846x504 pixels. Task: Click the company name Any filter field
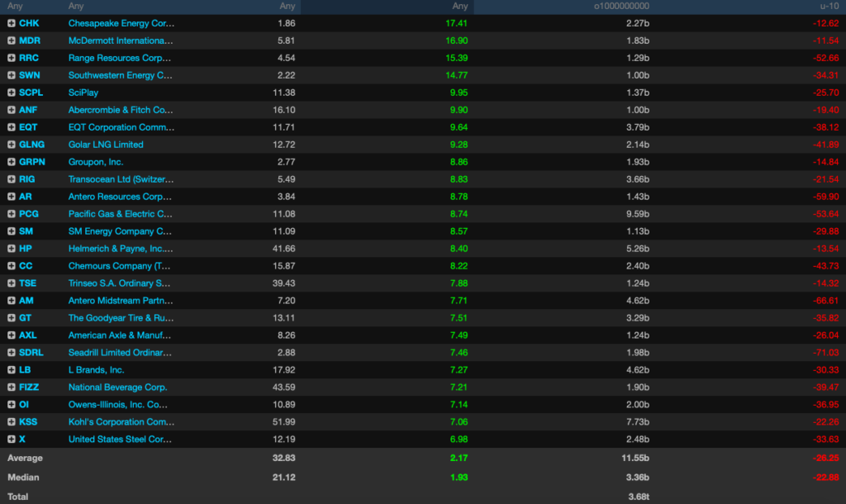pyautogui.click(x=76, y=6)
